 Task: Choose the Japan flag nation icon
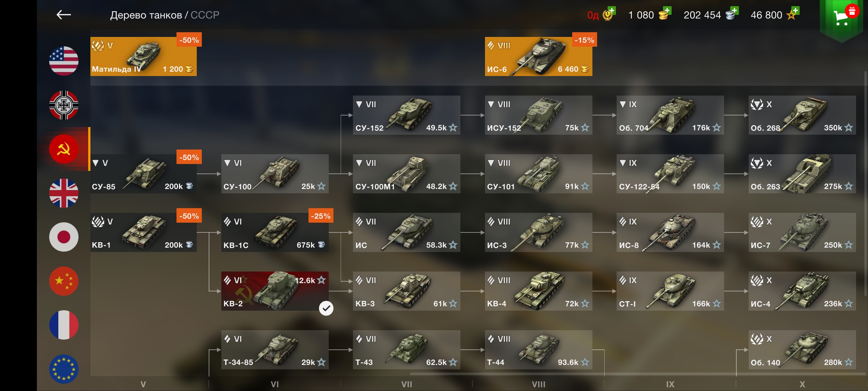[x=64, y=237]
